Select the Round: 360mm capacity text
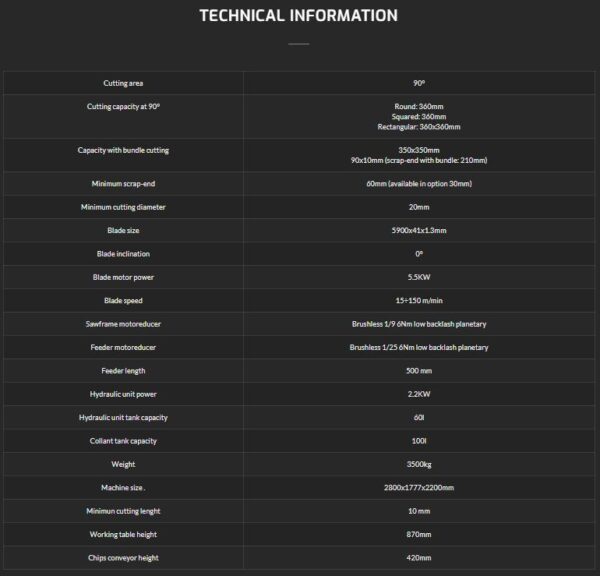The height and width of the screenshot is (576, 600). [x=419, y=106]
